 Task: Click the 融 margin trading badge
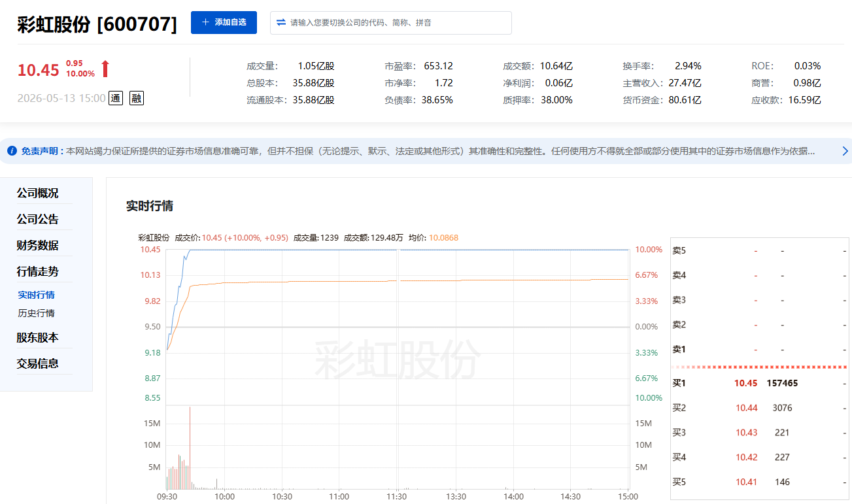tap(136, 98)
